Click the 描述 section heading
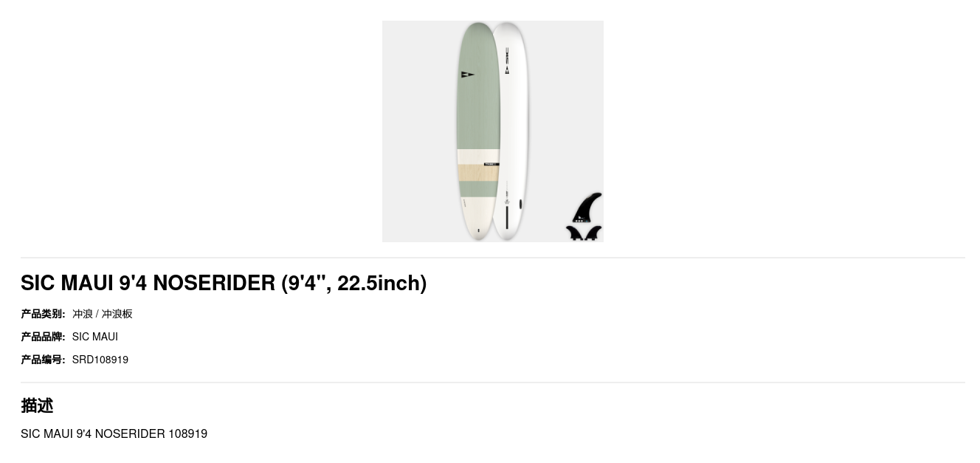This screenshot has height=463, width=980. (x=37, y=405)
